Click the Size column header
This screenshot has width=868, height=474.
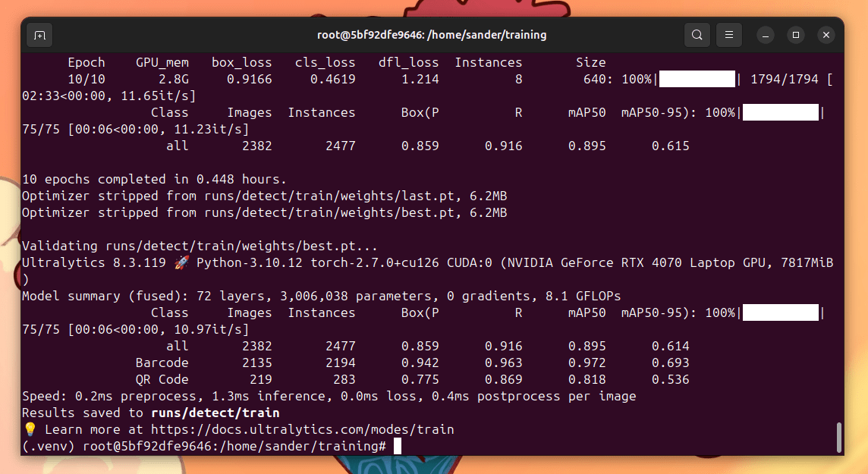590,62
